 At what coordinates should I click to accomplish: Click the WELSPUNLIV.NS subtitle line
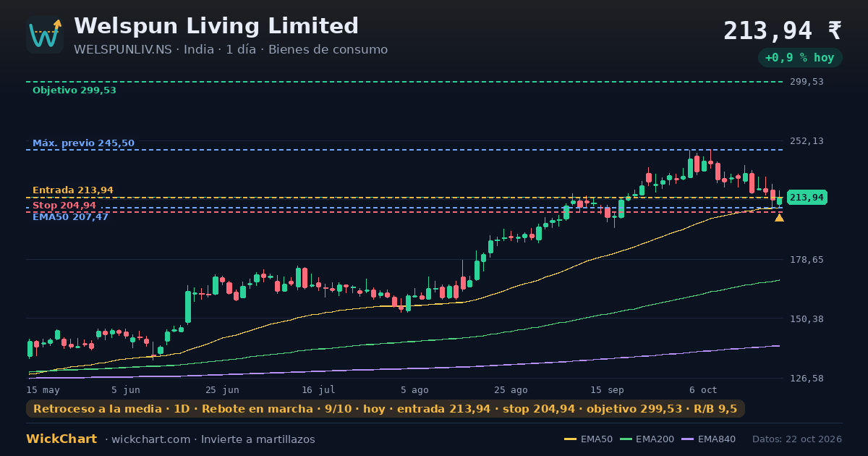point(231,49)
